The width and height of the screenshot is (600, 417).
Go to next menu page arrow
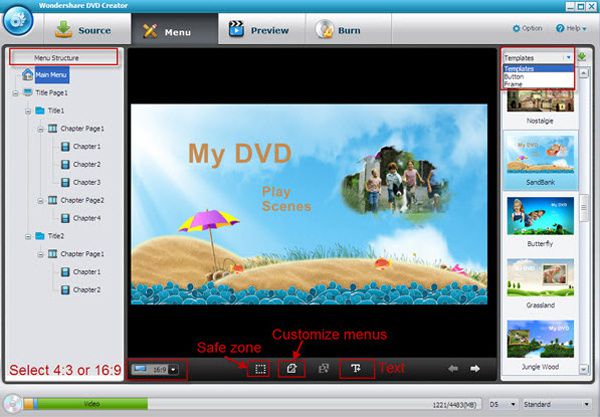[475, 368]
